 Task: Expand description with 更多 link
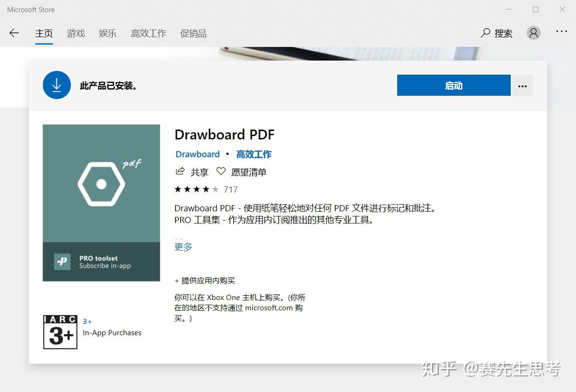click(183, 246)
